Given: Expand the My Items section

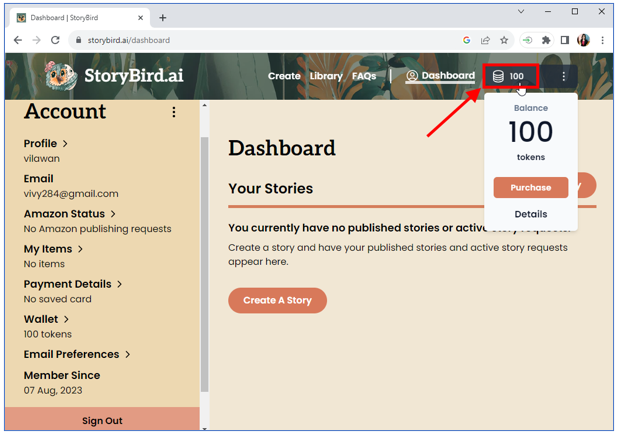Looking at the screenshot, I should coord(53,249).
